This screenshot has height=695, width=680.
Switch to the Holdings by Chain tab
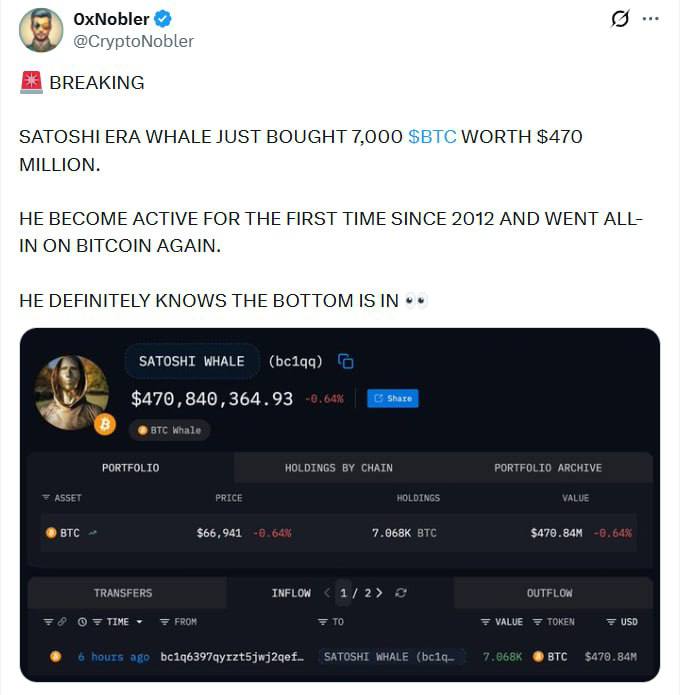pyautogui.click(x=338, y=468)
